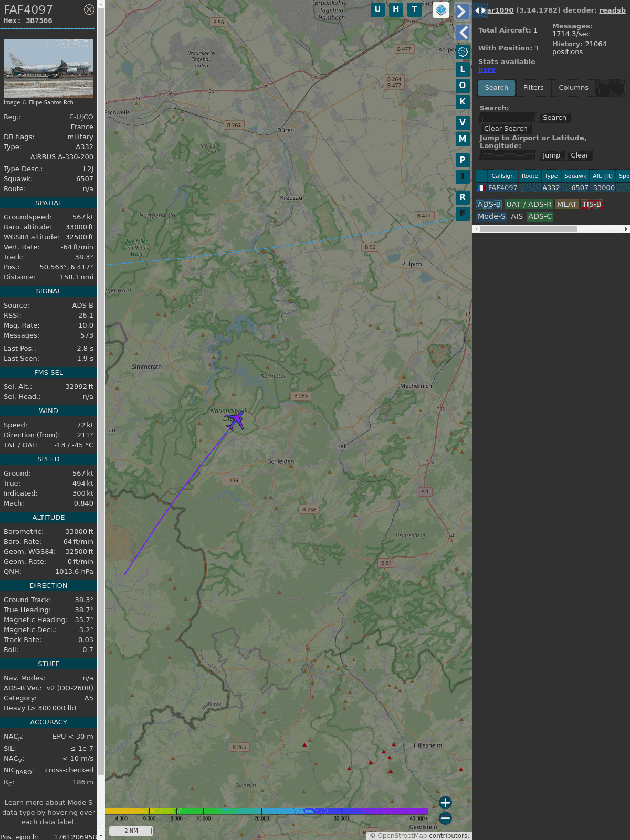This screenshot has height=840, width=630.
Task: Sort table by Squawk column header
Action: (x=575, y=176)
